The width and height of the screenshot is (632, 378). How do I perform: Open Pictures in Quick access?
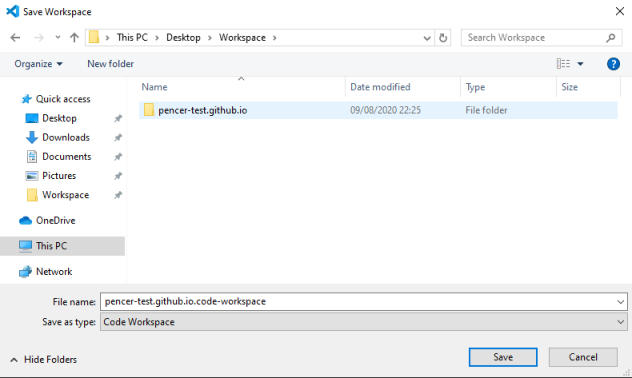pyautogui.click(x=59, y=176)
